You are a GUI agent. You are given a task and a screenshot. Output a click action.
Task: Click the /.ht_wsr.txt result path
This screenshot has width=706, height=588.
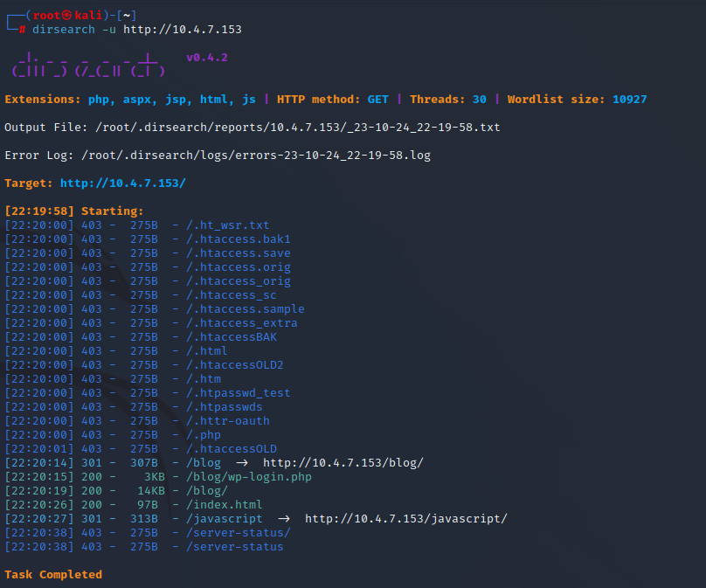click(228, 225)
